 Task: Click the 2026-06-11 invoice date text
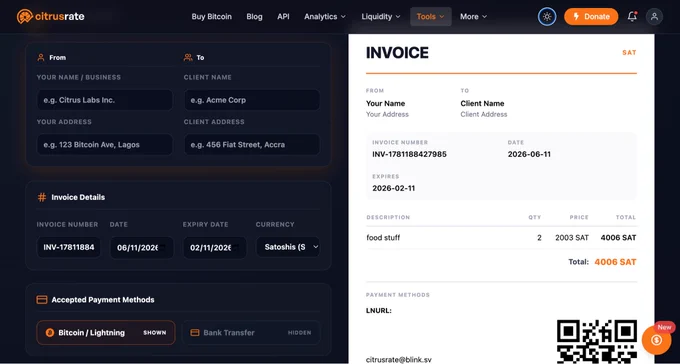pos(529,154)
